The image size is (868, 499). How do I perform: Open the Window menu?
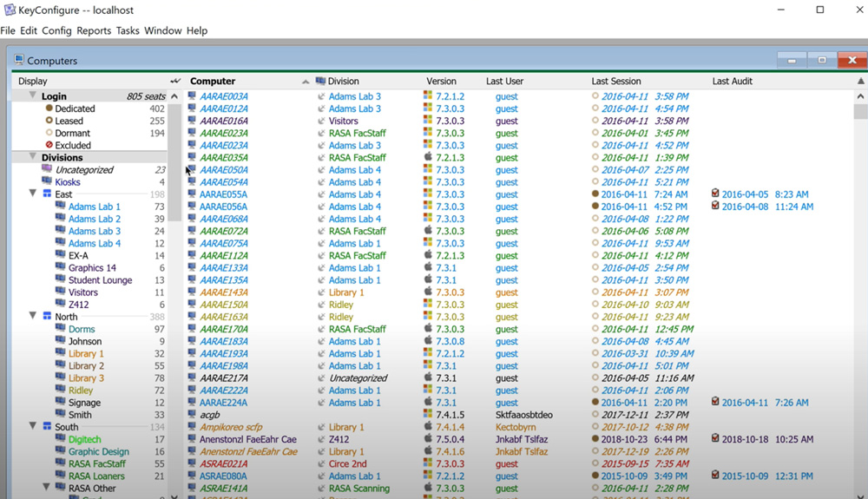pyautogui.click(x=163, y=30)
